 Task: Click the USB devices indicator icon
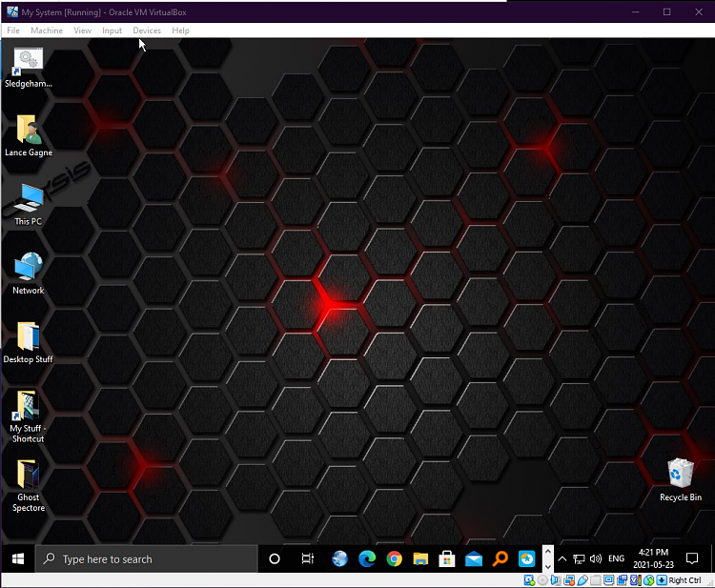(x=582, y=580)
